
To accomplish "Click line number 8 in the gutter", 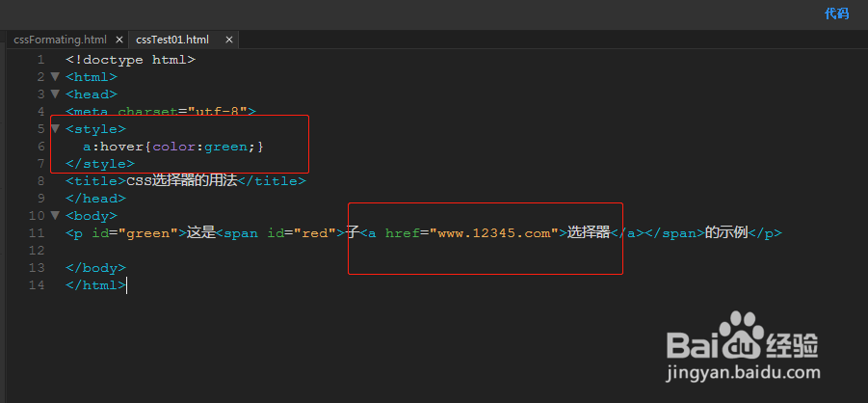I will tap(41, 180).
